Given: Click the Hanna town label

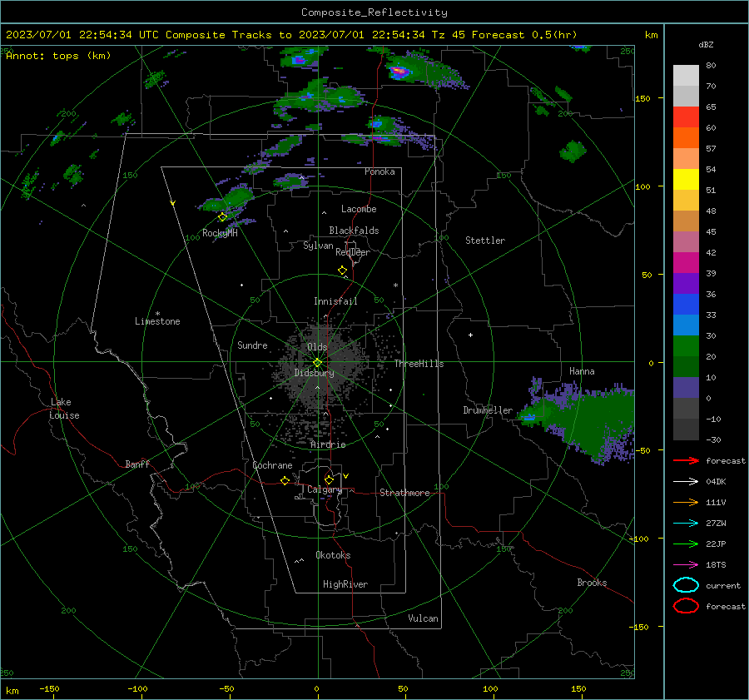Looking at the screenshot, I should coord(582,371).
